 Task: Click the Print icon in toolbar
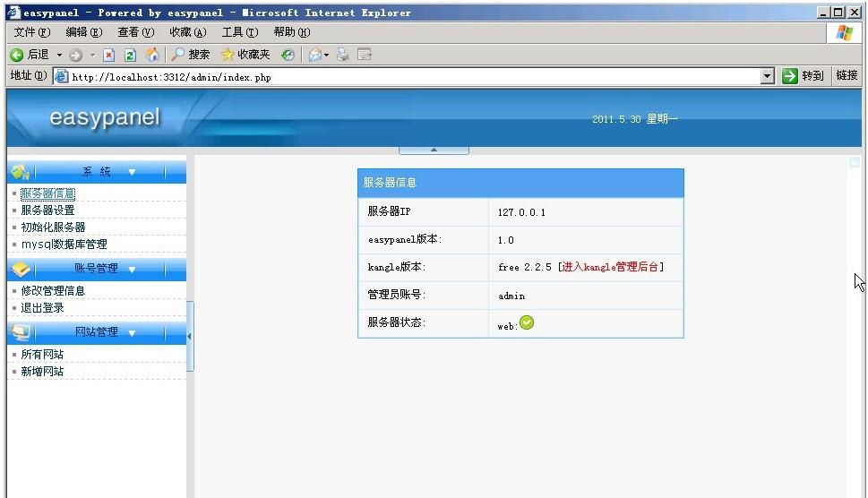pos(343,55)
